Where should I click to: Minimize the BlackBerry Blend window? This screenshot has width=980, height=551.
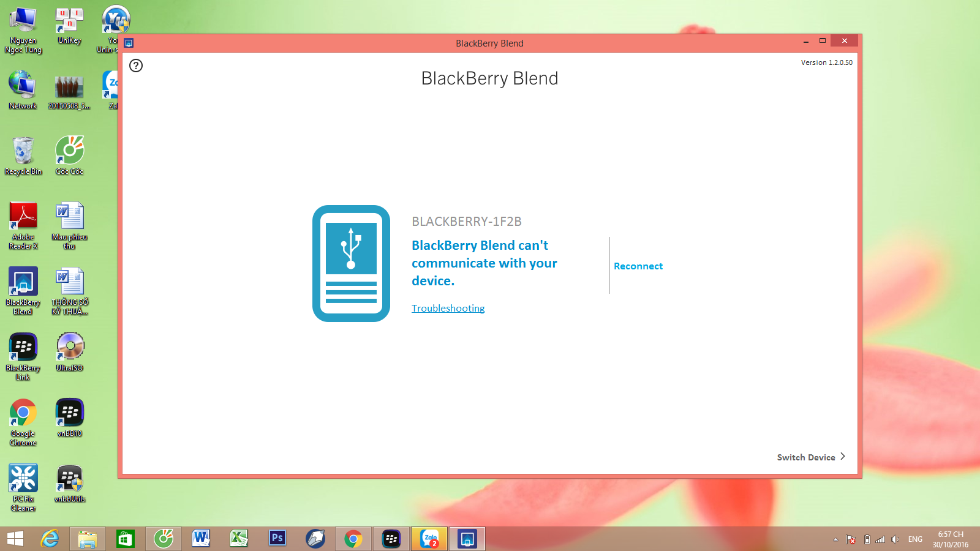pos(805,41)
